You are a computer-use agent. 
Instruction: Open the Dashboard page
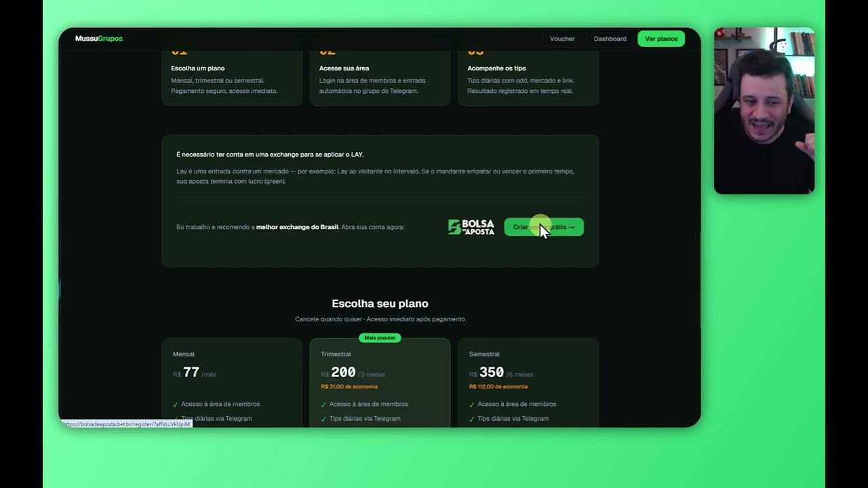610,39
